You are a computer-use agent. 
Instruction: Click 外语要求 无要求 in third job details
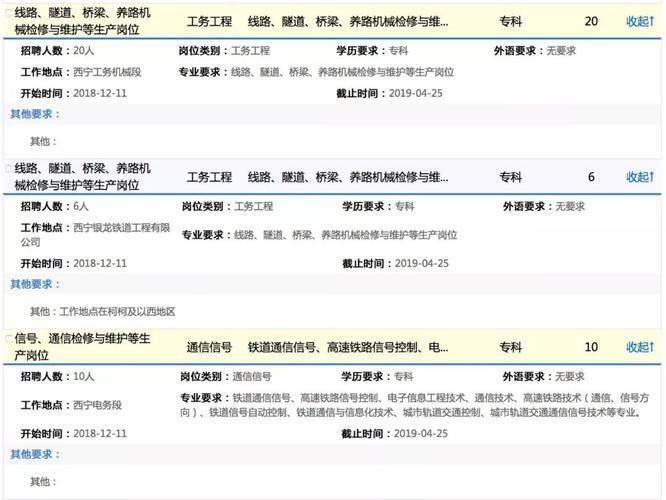570,376
